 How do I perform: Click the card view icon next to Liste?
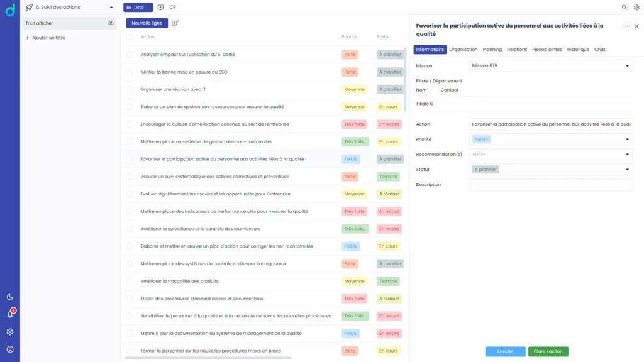pyautogui.click(x=160, y=7)
